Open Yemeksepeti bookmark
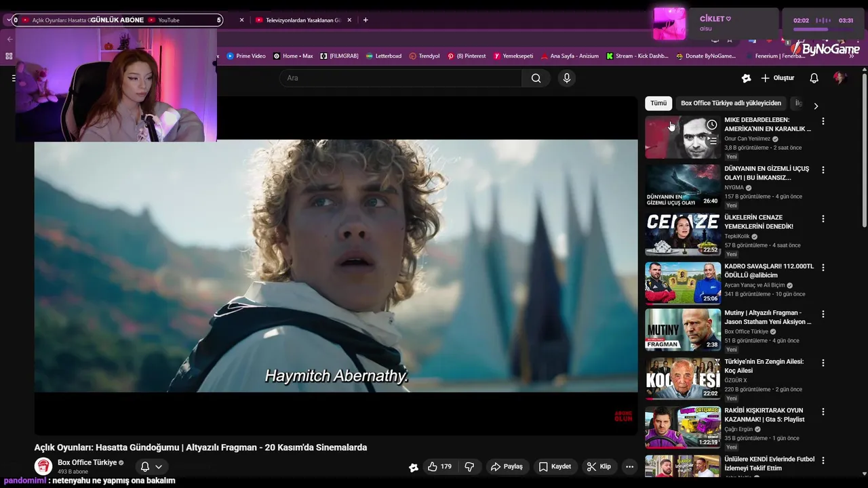 pyautogui.click(x=513, y=56)
